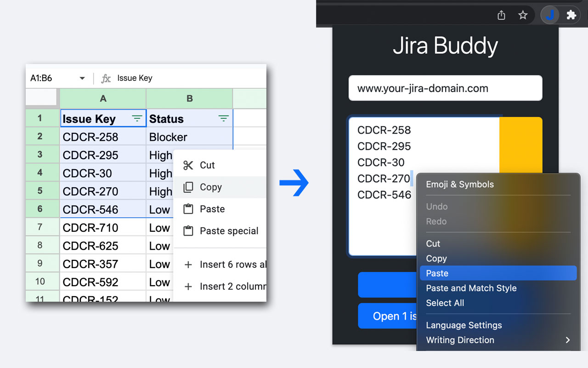Viewport: 588px width, 368px height.
Task: Expand the A1:B6 name box dropdown
Action: (82, 78)
